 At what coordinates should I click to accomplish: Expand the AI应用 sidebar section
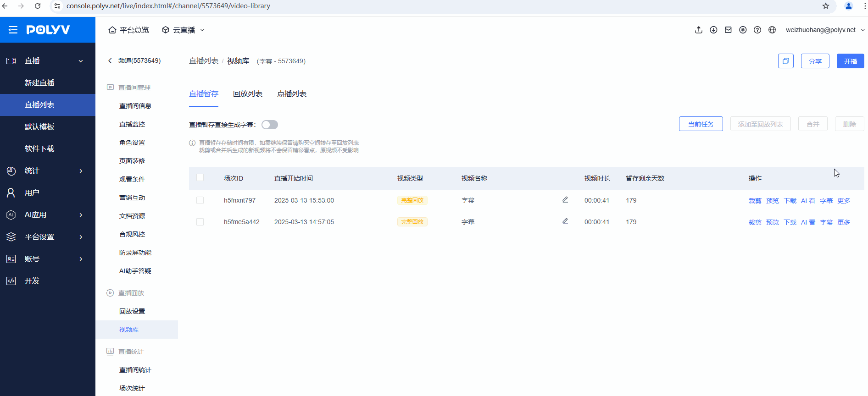click(x=48, y=215)
